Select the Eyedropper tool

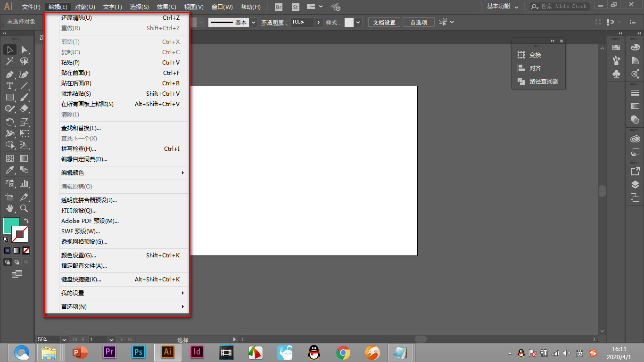10,170
